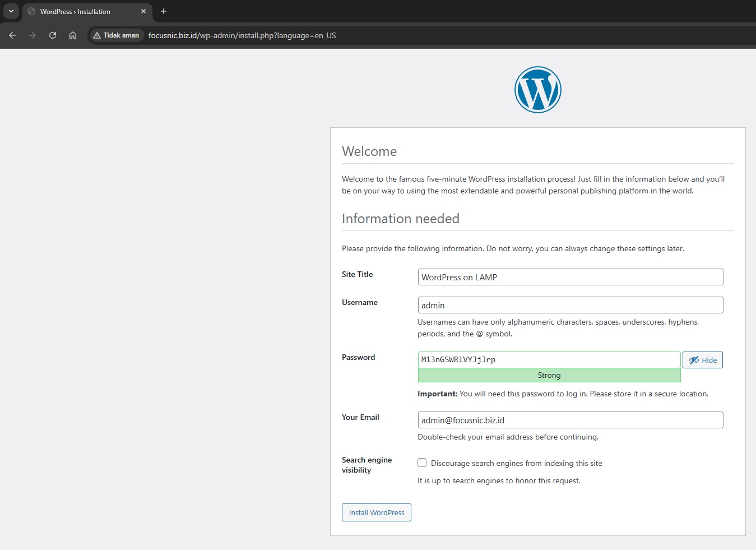The width and height of the screenshot is (756, 550).
Task: Close the WordPress Installation tab
Action: (143, 11)
